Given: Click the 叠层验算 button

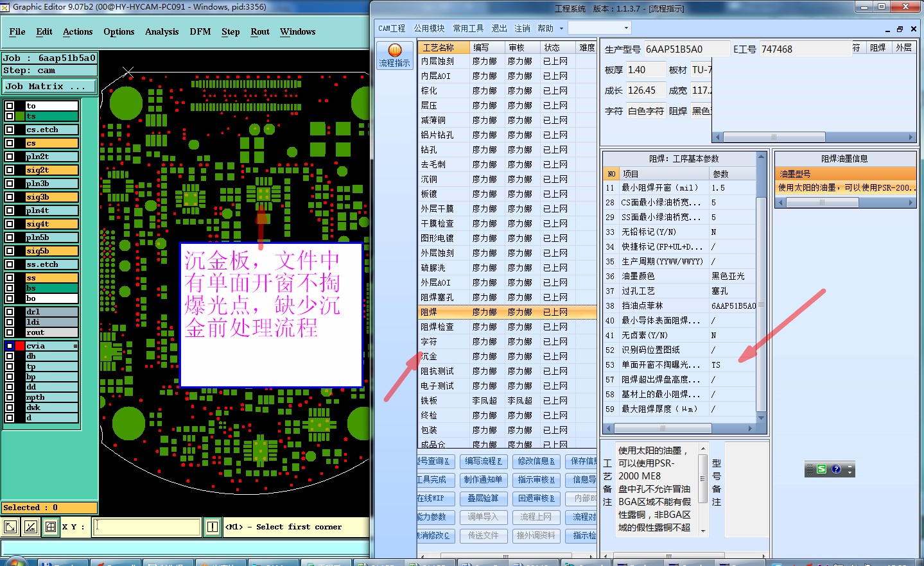Looking at the screenshot, I should 484,499.
